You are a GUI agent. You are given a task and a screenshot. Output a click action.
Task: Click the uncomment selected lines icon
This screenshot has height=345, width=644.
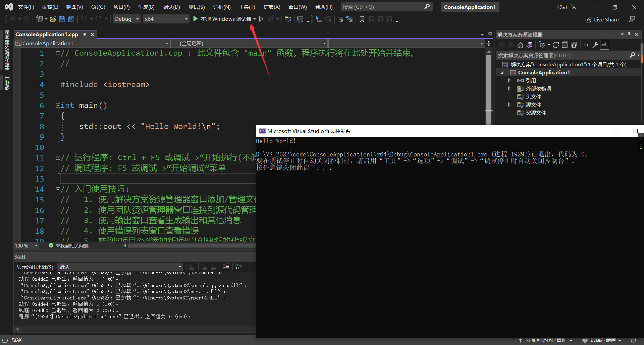point(350,19)
